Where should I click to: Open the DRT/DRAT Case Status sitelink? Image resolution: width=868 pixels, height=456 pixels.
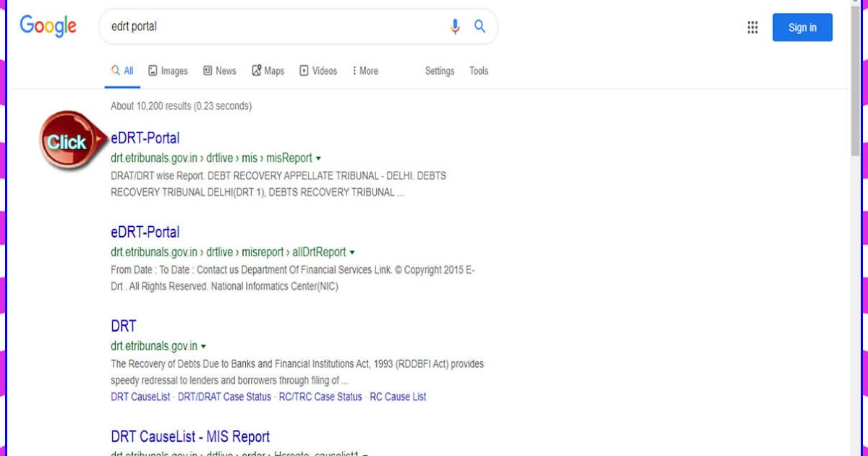pyautogui.click(x=224, y=397)
